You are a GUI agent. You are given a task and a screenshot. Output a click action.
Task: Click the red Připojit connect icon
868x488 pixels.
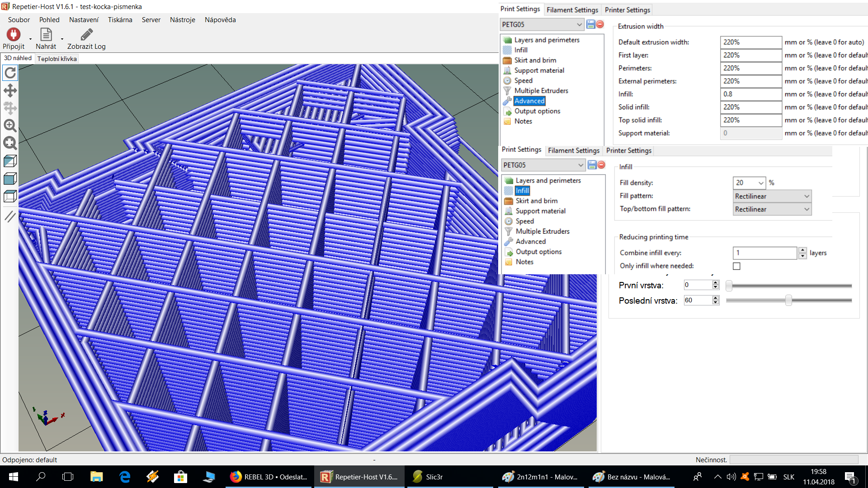coord(13,34)
